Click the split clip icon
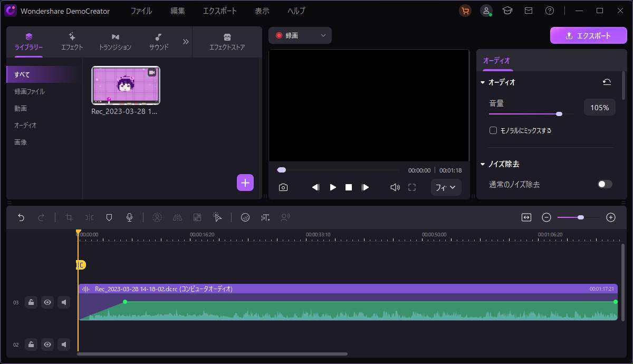Screen dimensions: 633x364 point(90,217)
